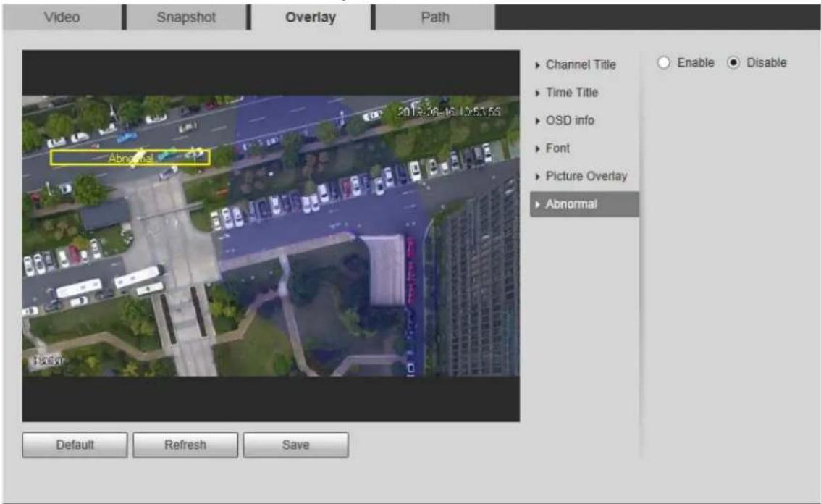Open the Snapshot tab
The height and width of the screenshot is (504, 821).
pos(186,17)
